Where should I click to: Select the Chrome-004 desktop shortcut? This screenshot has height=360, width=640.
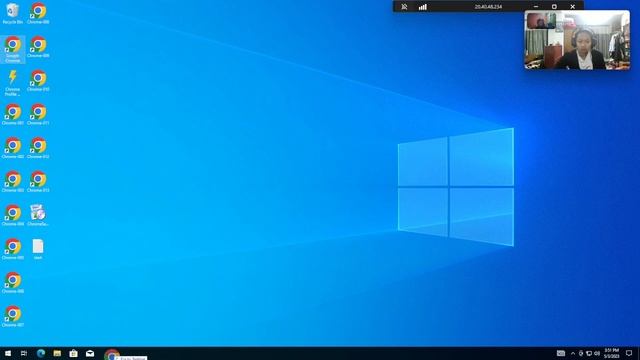coord(13,216)
